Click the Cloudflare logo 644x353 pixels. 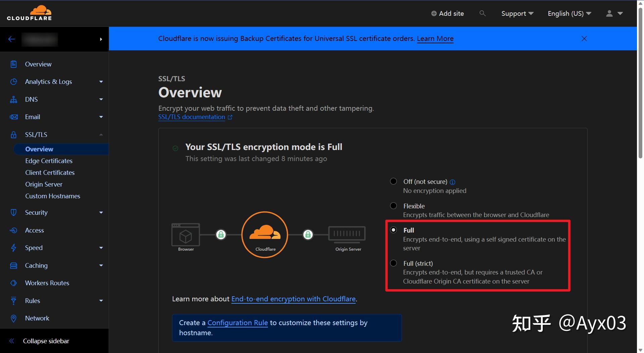point(29,13)
